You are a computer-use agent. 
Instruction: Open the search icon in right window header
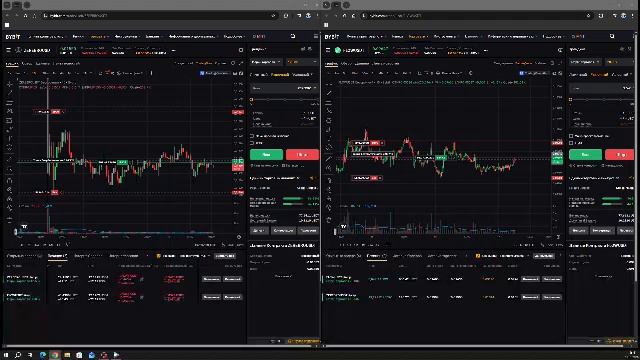(x=612, y=36)
